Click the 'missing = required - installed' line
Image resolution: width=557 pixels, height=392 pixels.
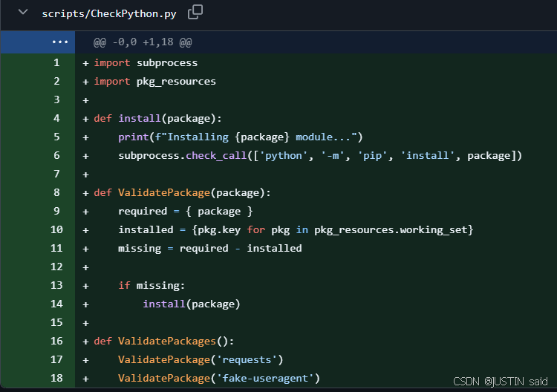pyautogui.click(x=209, y=248)
